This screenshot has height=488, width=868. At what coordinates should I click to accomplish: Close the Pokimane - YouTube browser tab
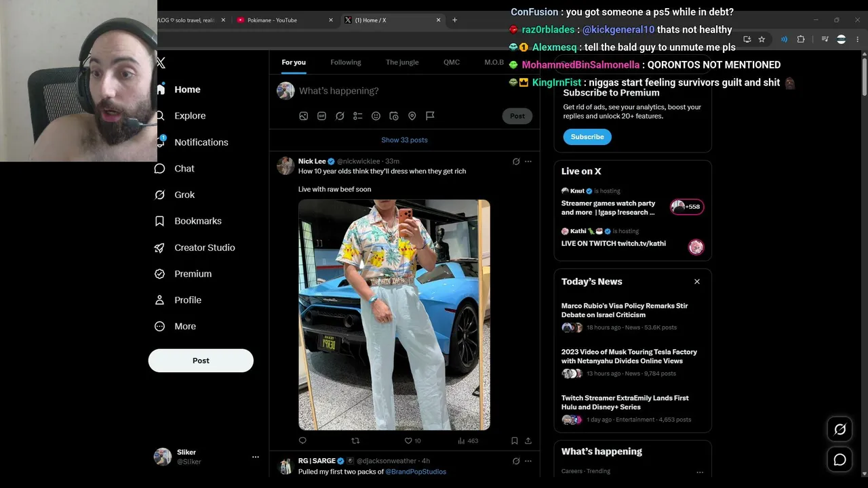pos(331,20)
